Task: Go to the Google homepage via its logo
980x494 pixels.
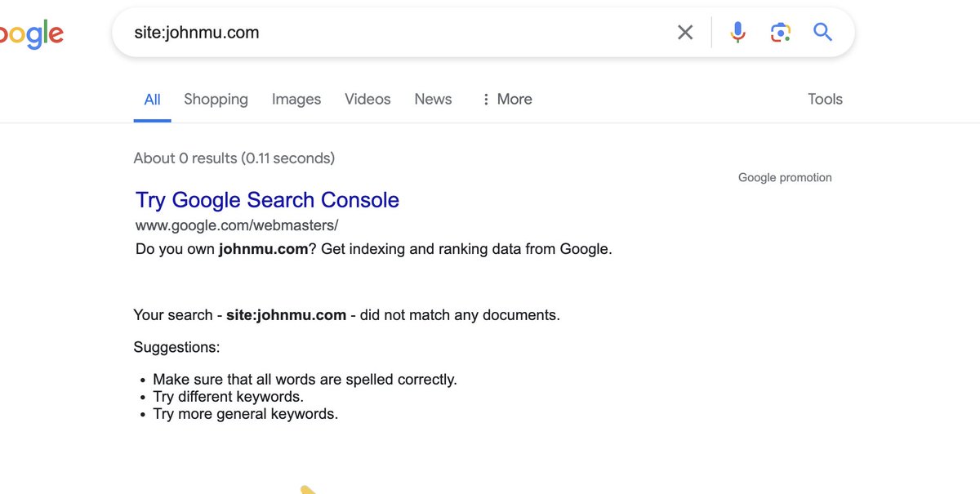Action: 31,34
